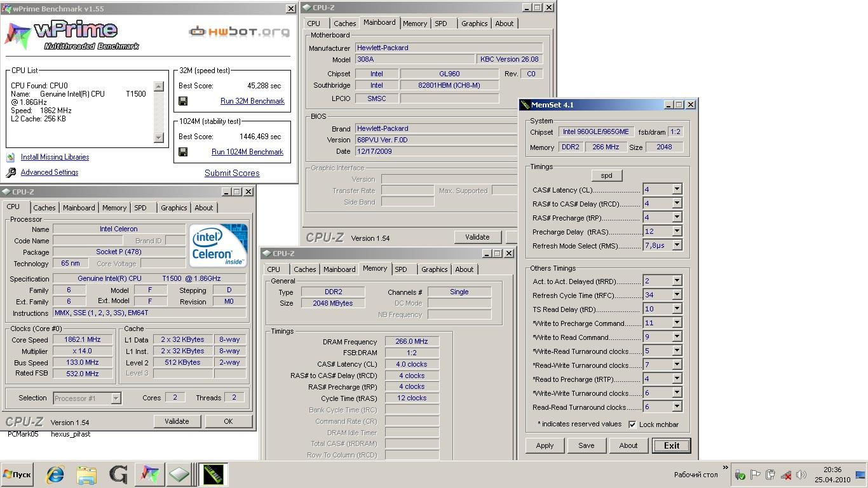The width and height of the screenshot is (868, 488).
Task: Click the CPU List scroll up arrow
Action: pyautogui.click(x=159, y=86)
